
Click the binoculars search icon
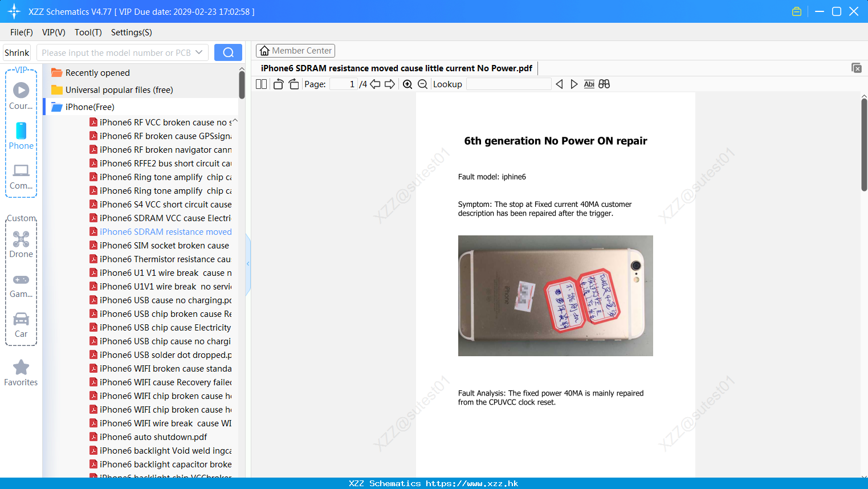coord(604,84)
